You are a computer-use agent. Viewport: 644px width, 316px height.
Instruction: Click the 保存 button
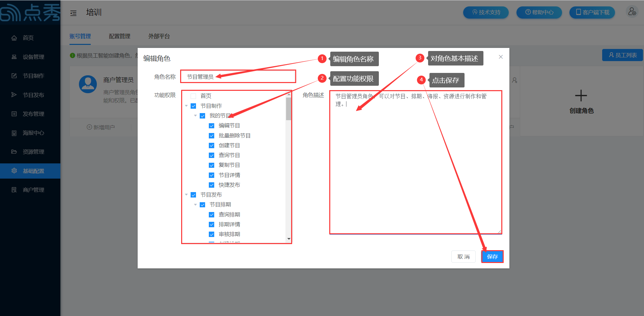tap(492, 257)
